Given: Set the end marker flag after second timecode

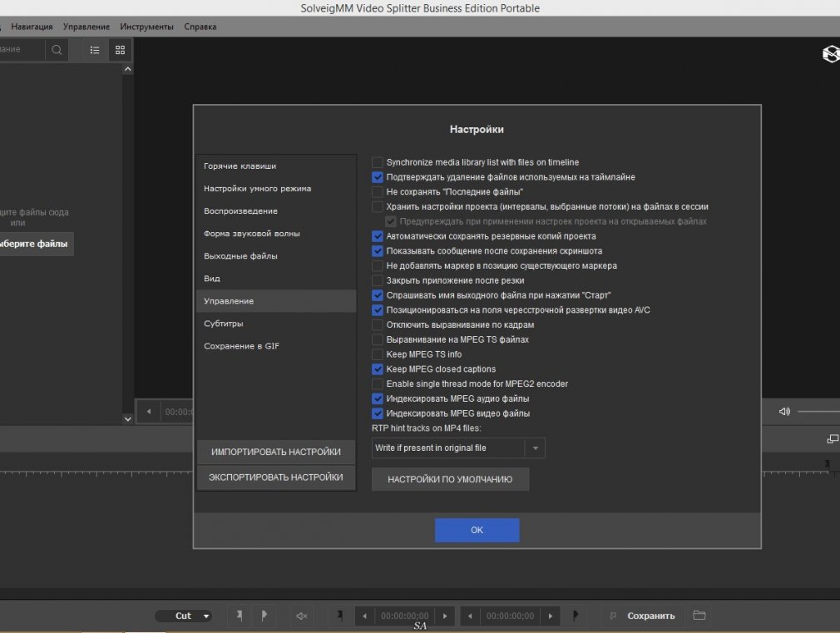Looking at the screenshot, I should click(x=575, y=616).
